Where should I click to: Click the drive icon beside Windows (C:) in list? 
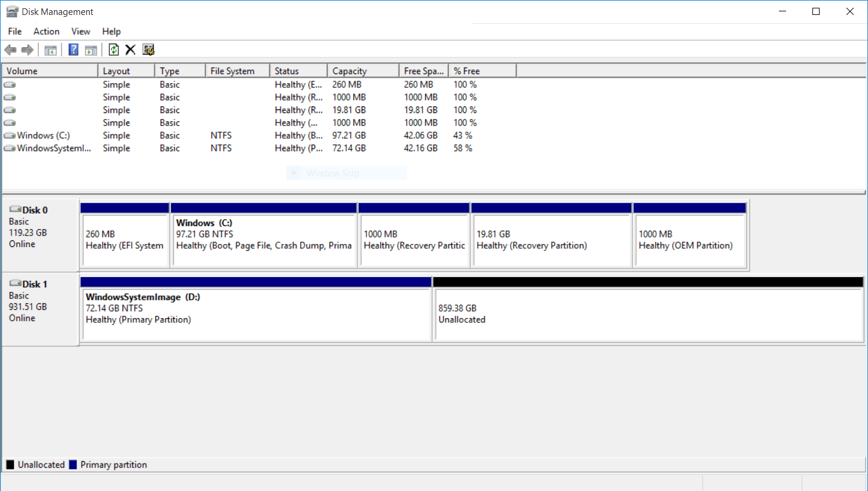[x=10, y=136]
